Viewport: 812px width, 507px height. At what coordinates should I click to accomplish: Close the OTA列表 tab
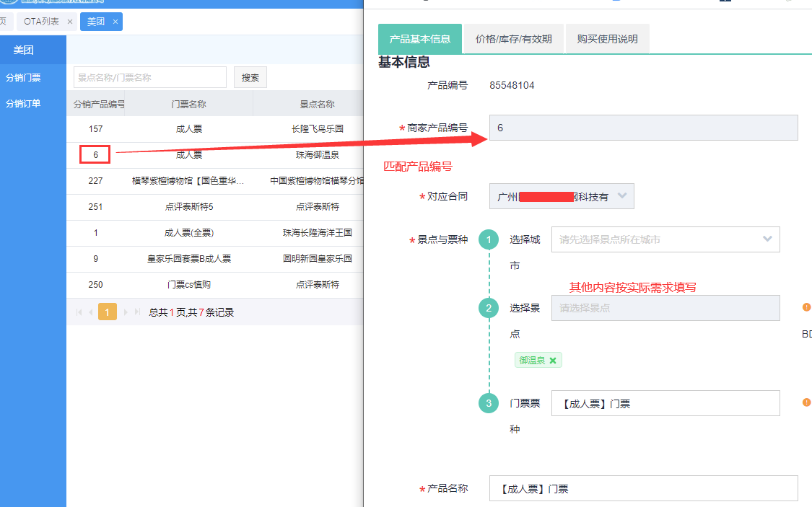(70, 22)
